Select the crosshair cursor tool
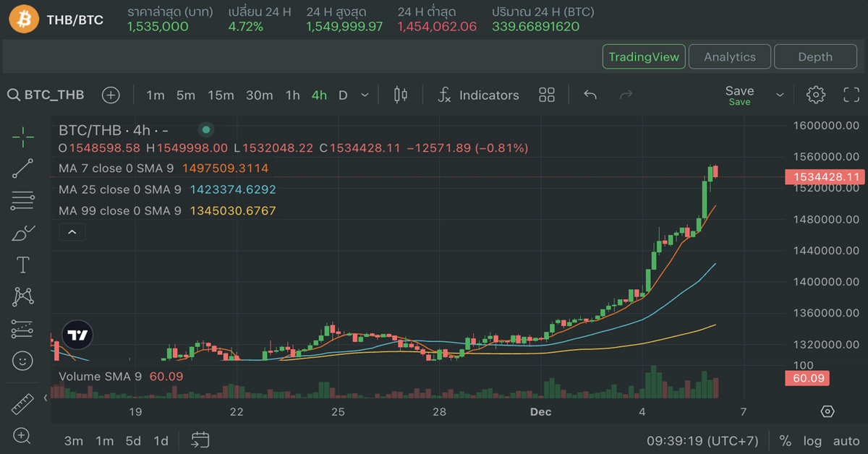 (23, 136)
